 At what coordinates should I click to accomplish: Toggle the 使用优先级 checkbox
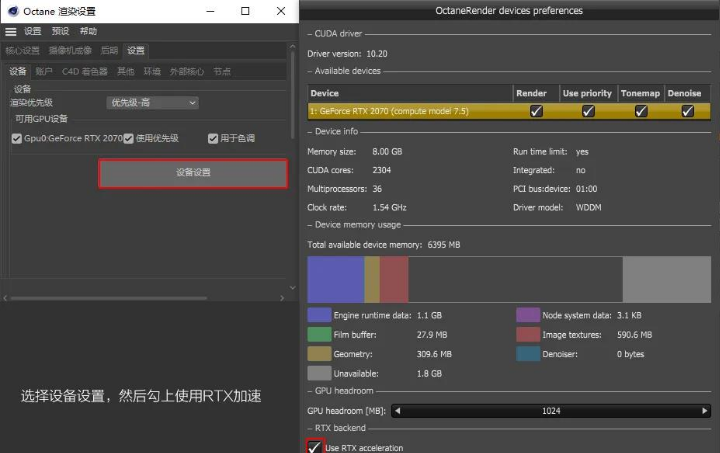tap(128, 139)
